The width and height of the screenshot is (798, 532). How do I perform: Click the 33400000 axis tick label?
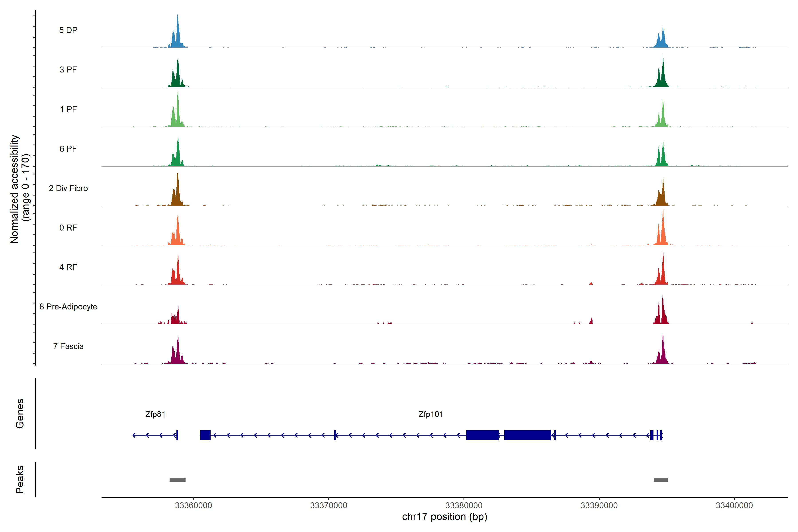click(734, 505)
